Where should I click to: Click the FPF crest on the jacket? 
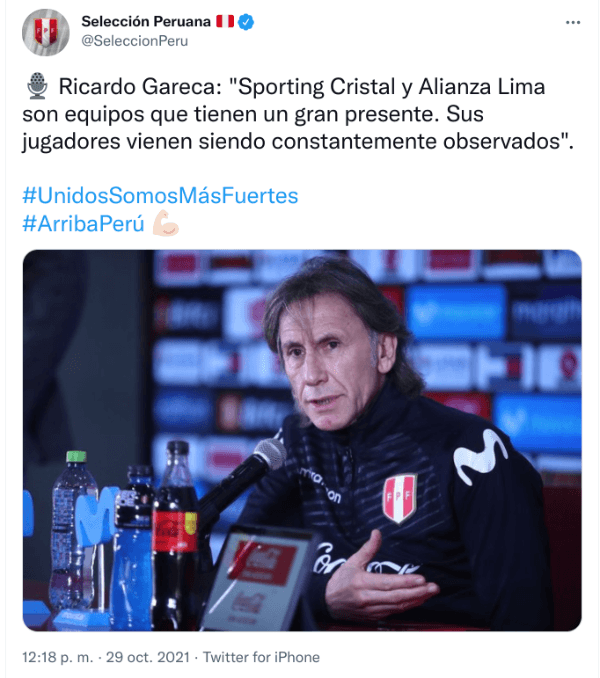399,498
